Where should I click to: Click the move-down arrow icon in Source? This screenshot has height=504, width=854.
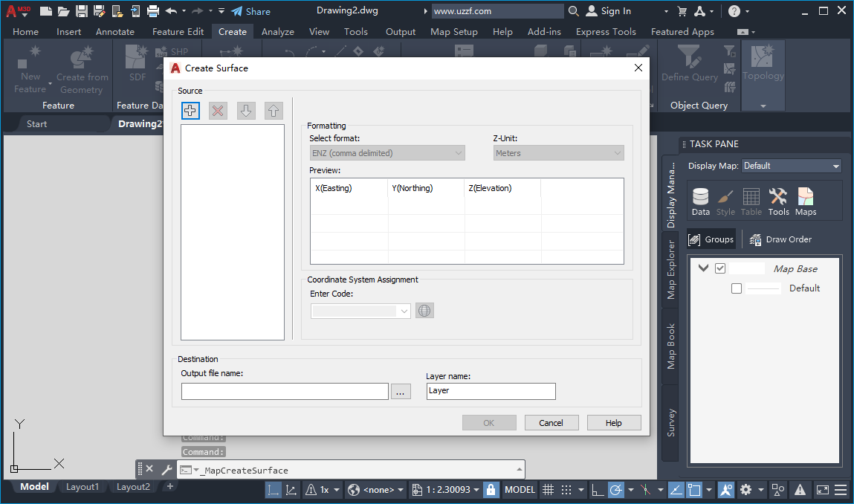(245, 110)
